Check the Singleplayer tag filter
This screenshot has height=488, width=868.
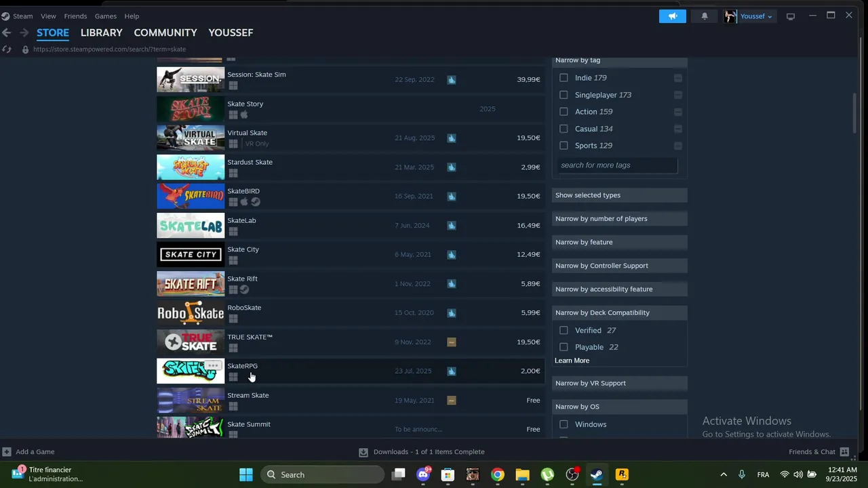coord(564,95)
